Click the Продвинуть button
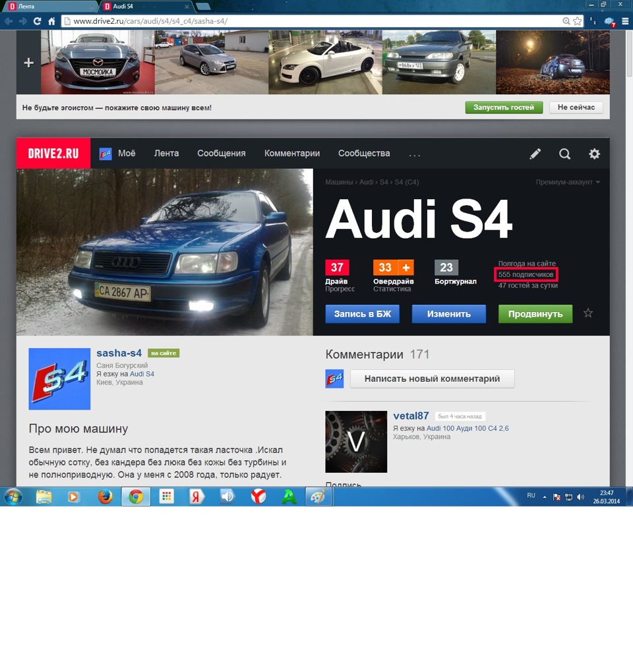The height and width of the screenshot is (672, 633). (535, 314)
